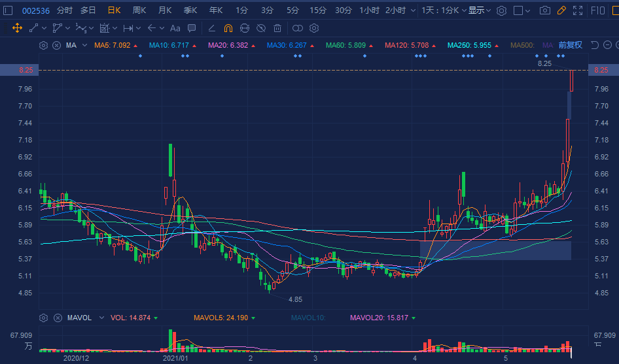
Task: Remove the MA indicator with X icon
Action: click(x=56, y=45)
